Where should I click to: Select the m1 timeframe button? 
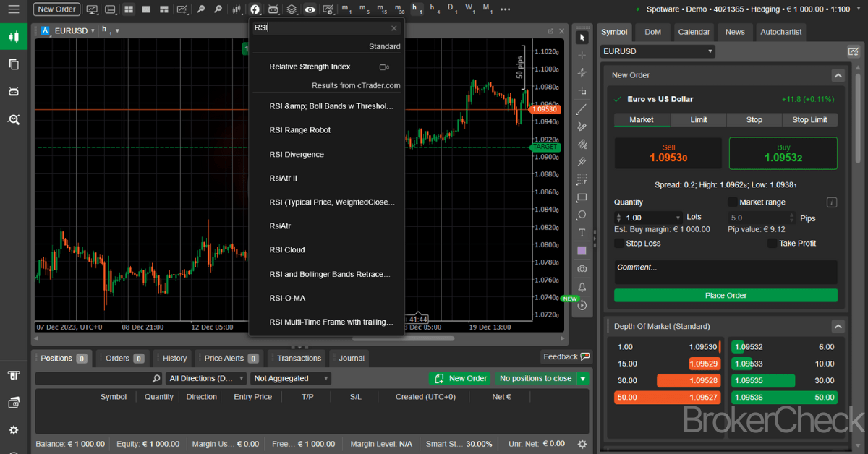click(x=347, y=9)
